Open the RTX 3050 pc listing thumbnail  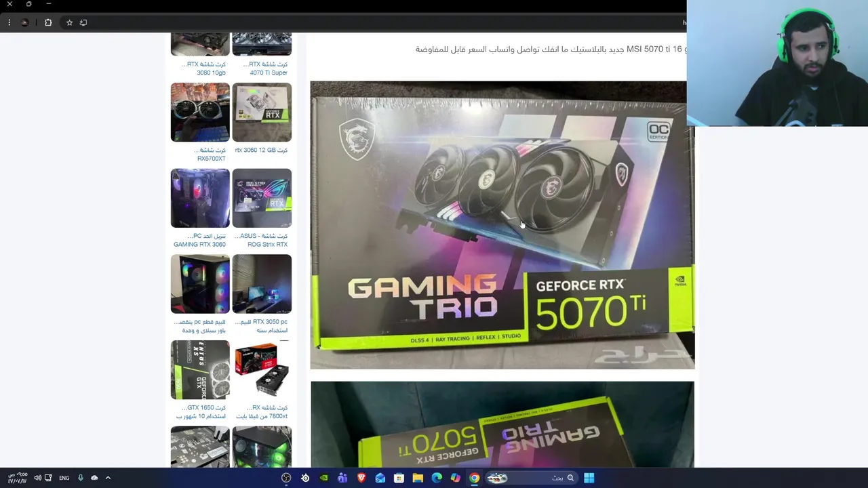pos(262,284)
